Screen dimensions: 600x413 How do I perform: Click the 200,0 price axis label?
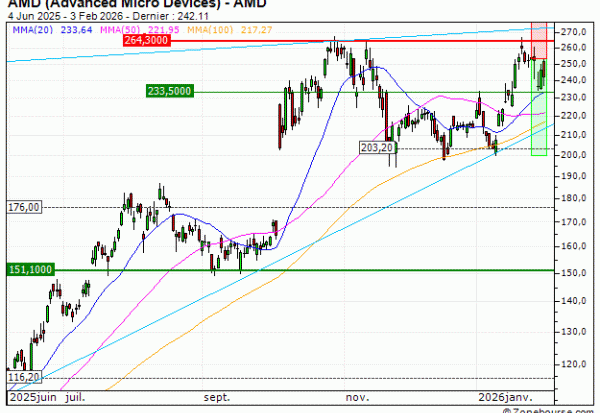[x=573, y=155]
